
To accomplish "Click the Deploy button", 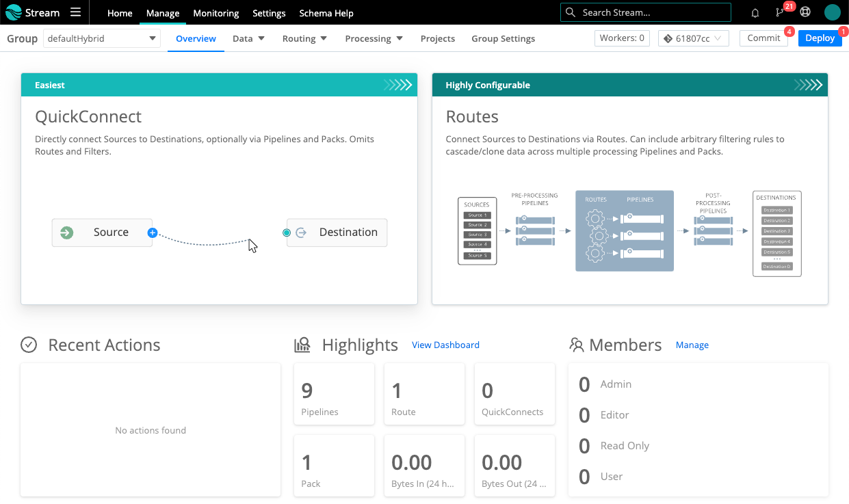I will coord(820,38).
